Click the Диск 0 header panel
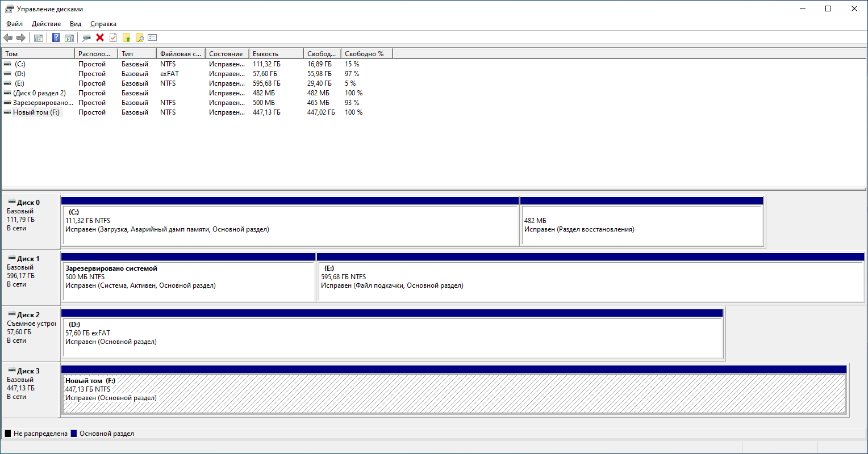868x454 pixels. pos(31,221)
